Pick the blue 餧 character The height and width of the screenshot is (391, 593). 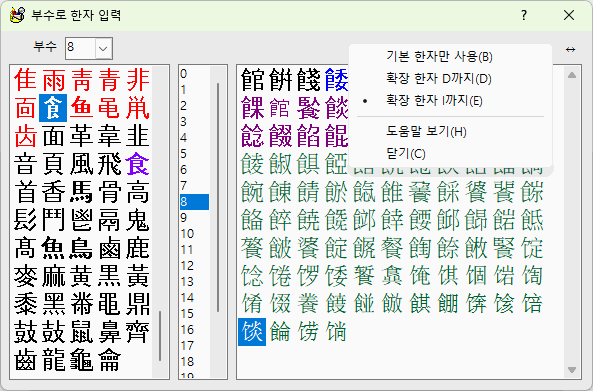(x=336, y=80)
